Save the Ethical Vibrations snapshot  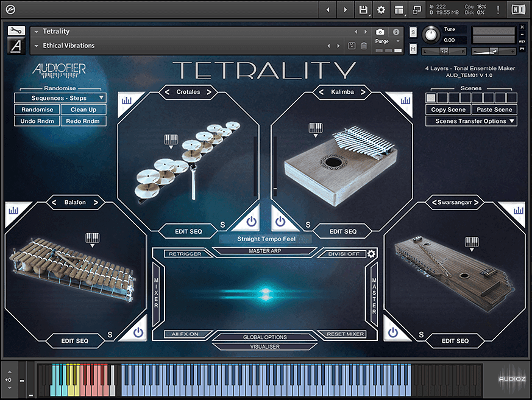[x=352, y=46]
